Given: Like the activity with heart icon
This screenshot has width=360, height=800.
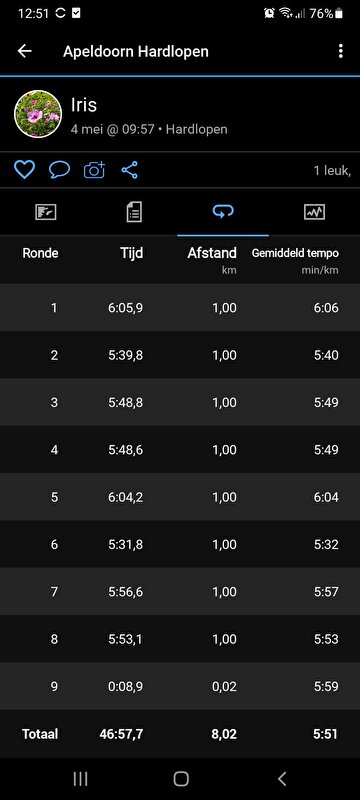Looking at the screenshot, I should pos(24,170).
